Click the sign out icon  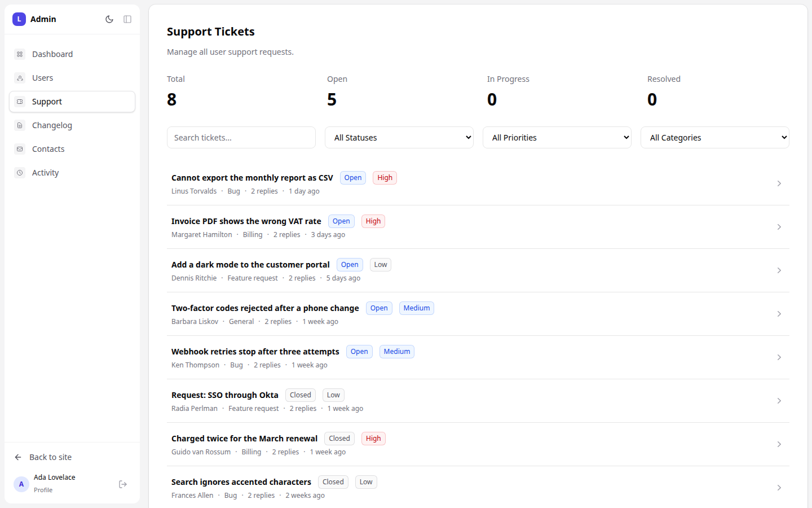click(123, 484)
